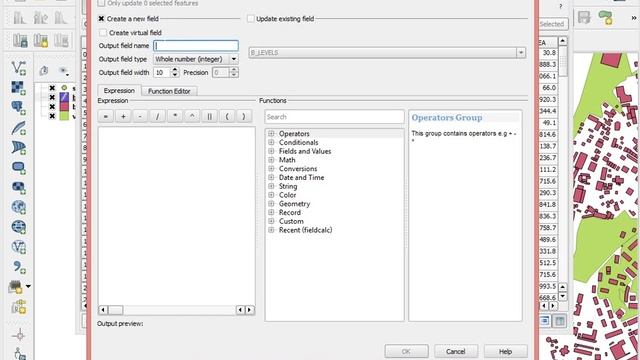Insert the string concatenation || operator
The height and width of the screenshot is (360, 640).
pyautogui.click(x=209, y=116)
